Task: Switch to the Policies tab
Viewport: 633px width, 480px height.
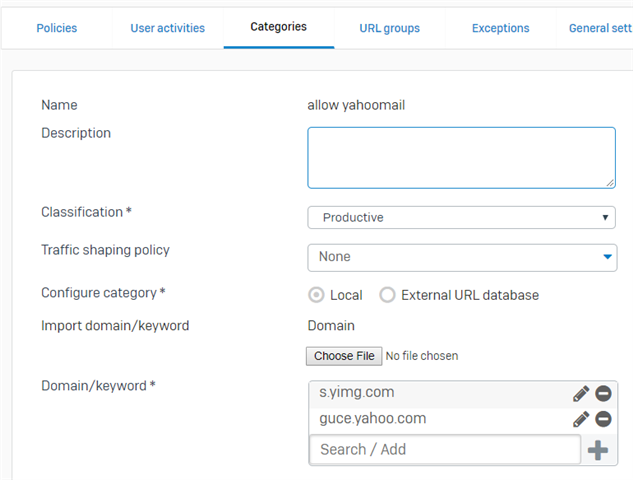Action: tap(56, 28)
